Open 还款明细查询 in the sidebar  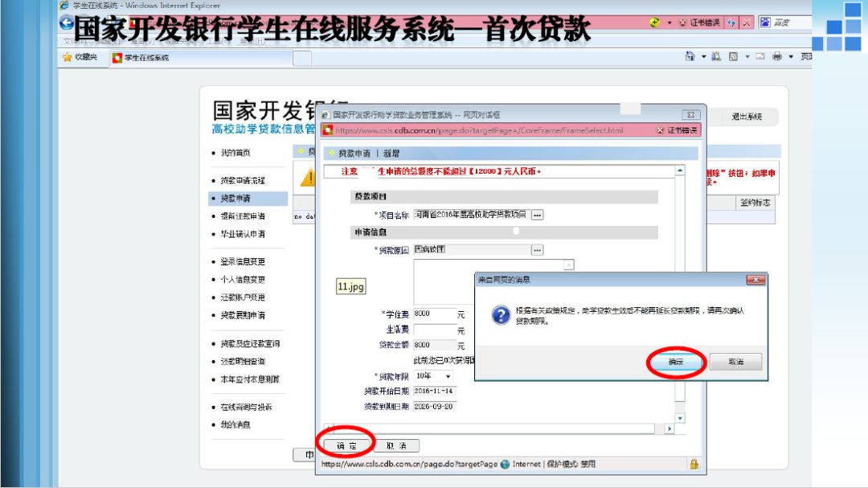pos(243,361)
